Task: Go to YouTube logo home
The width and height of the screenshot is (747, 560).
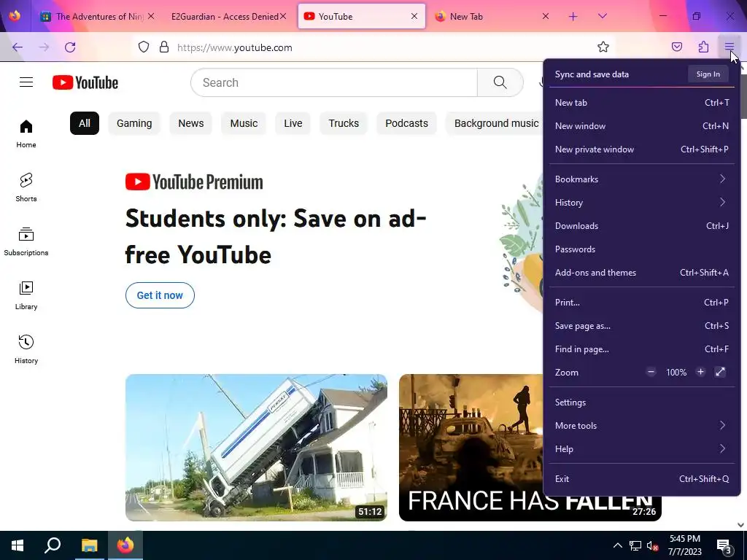Action: (x=85, y=82)
